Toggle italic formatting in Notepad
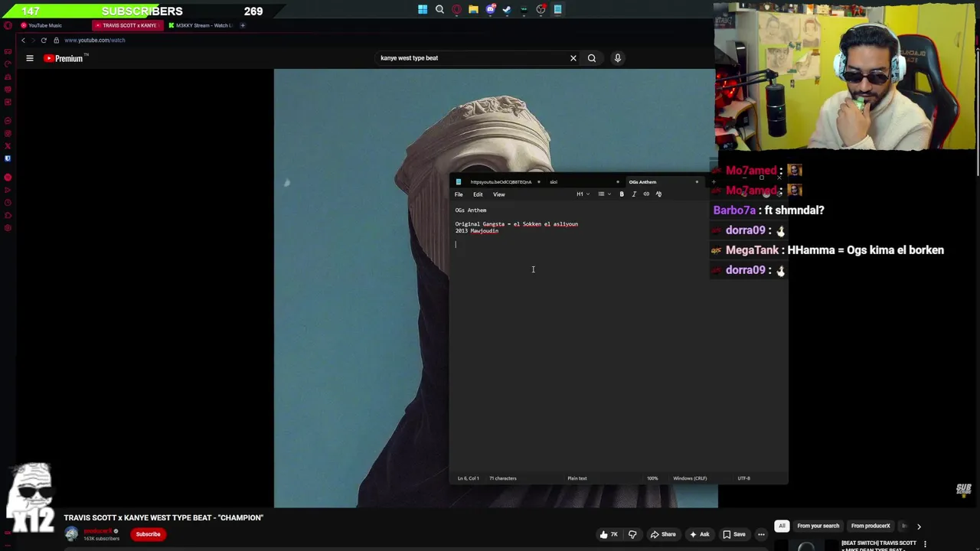 (634, 194)
